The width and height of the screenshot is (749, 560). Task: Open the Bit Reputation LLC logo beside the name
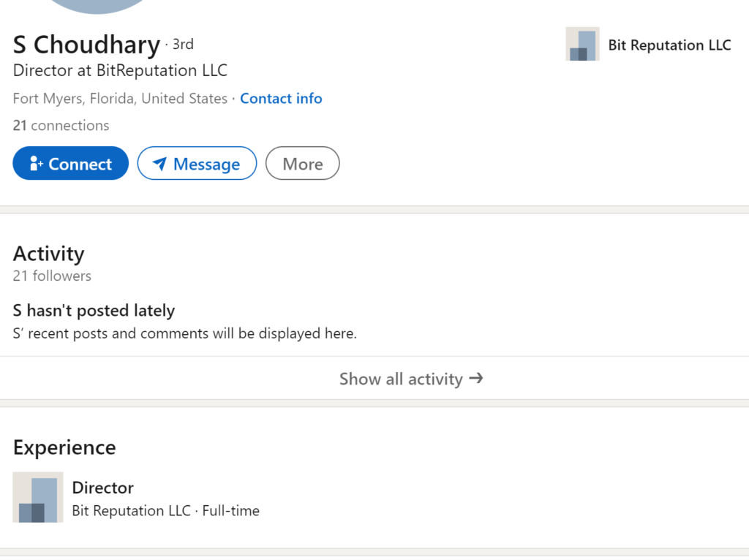coord(582,45)
